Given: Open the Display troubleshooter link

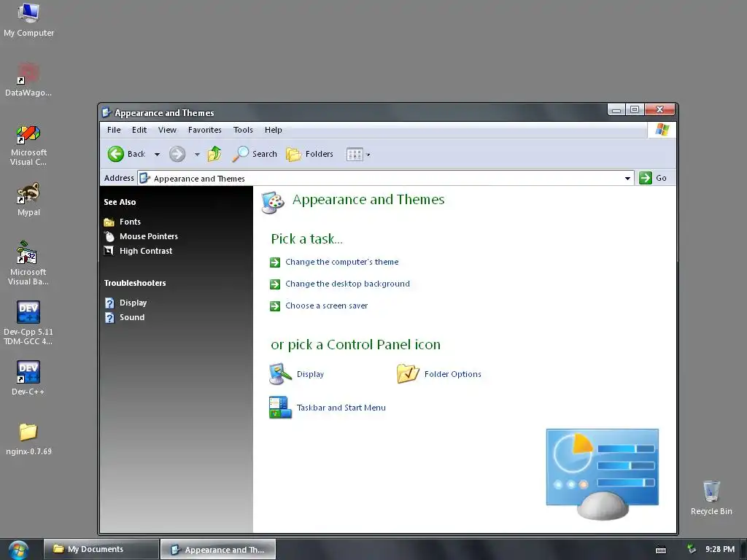Looking at the screenshot, I should [x=133, y=303].
